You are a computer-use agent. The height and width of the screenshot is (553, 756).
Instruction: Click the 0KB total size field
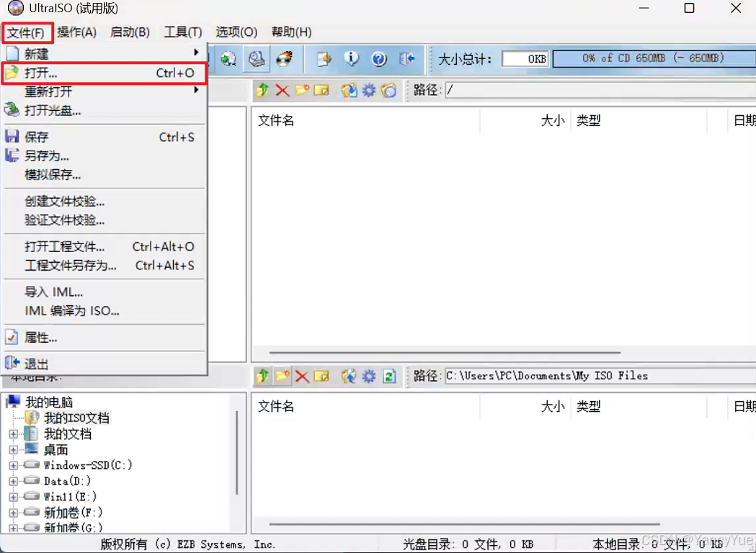[x=525, y=59]
